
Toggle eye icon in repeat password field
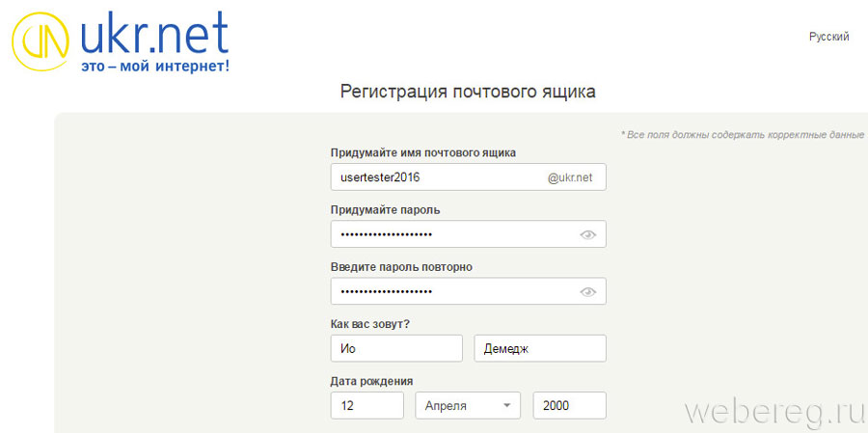[x=588, y=291]
